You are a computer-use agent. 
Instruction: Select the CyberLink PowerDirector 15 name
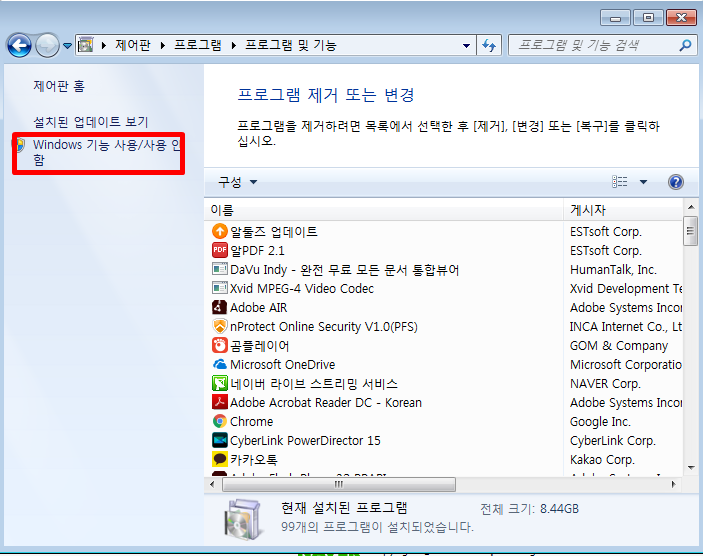pyautogui.click(x=305, y=441)
